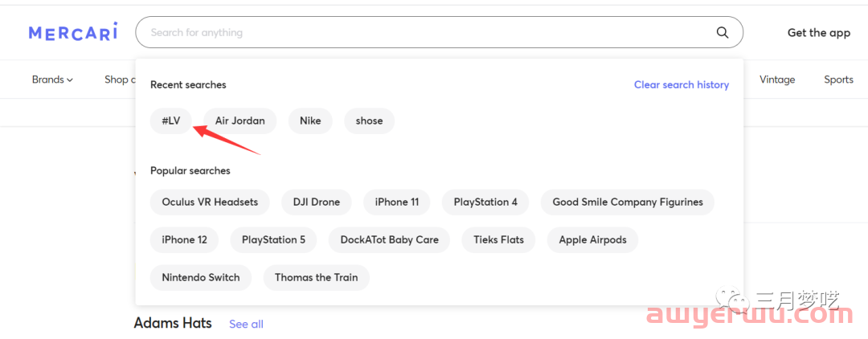Choose PlayStation 4 popular search

click(x=485, y=202)
